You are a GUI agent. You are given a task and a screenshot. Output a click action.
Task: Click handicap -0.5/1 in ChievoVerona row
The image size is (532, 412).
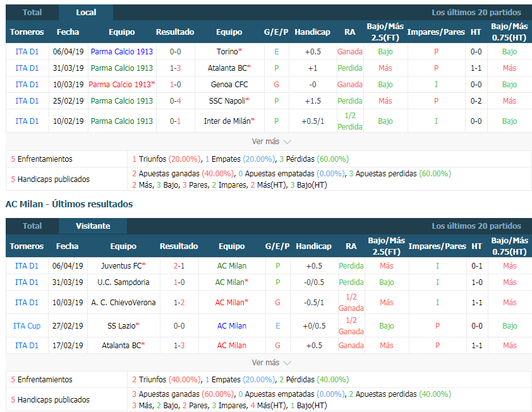pos(314,303)
